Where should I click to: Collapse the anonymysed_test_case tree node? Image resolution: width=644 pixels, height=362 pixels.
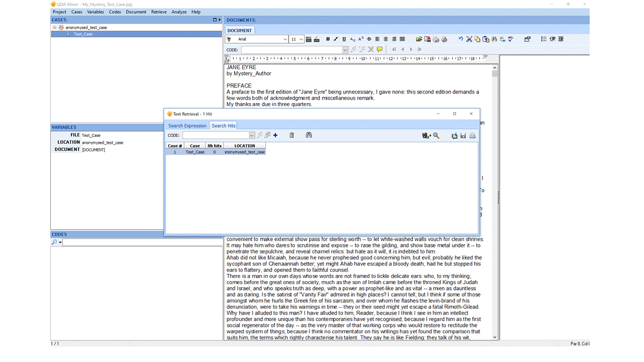coord(54,28)
